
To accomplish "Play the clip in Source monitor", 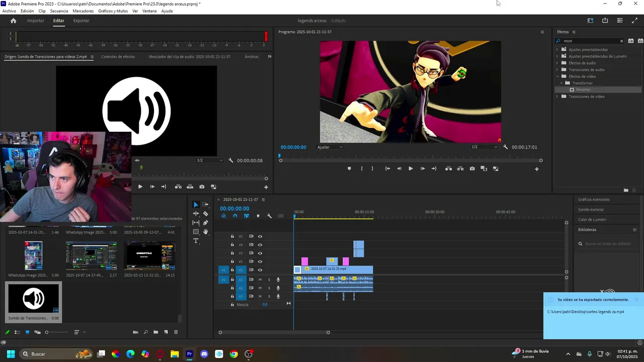I will click(140, 187).
